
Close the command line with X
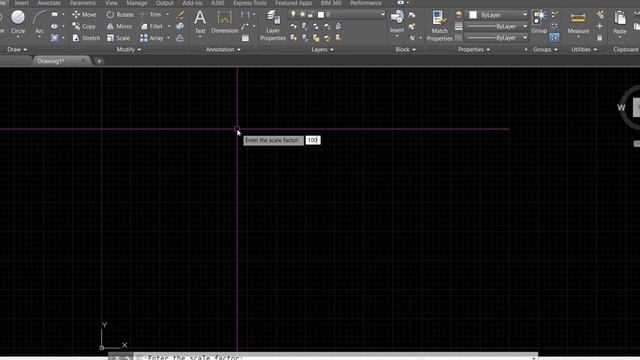coord(117,357)
